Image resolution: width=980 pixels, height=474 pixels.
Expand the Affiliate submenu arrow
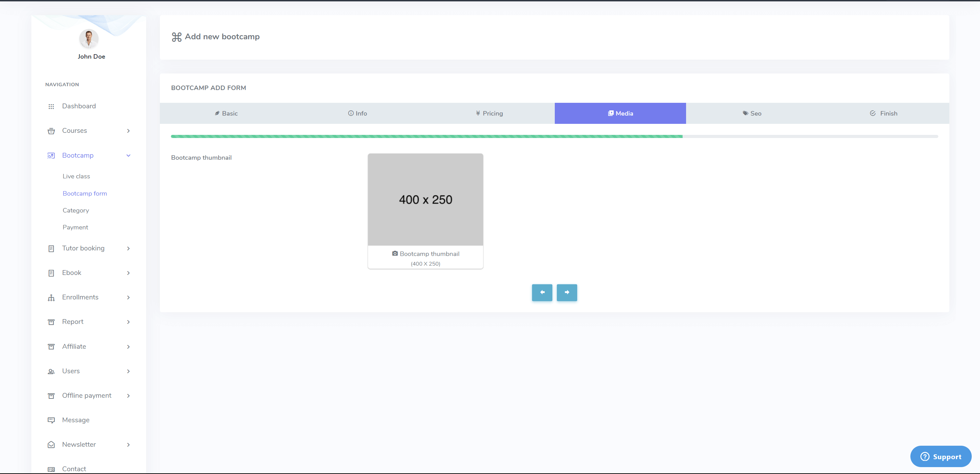(x=128, y=347)
